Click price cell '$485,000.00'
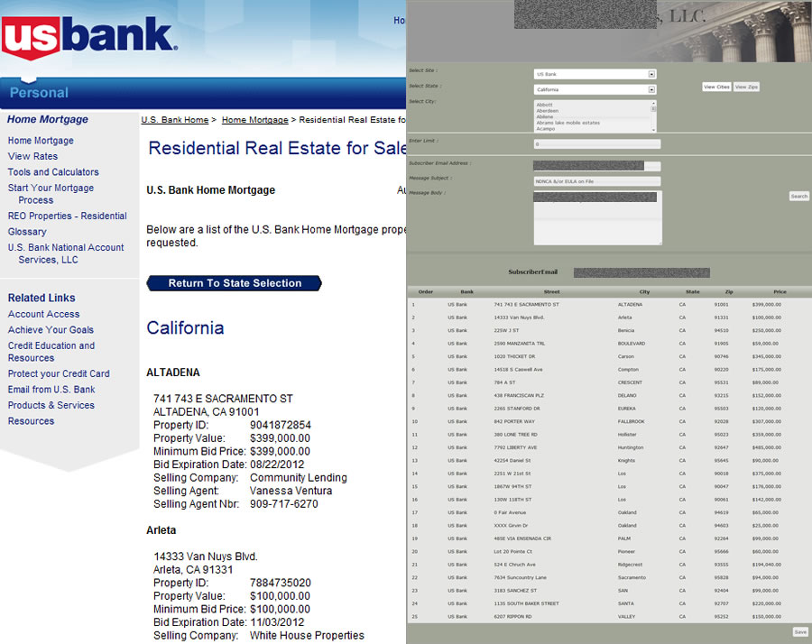The image size is (812, 644). point(766,447)
